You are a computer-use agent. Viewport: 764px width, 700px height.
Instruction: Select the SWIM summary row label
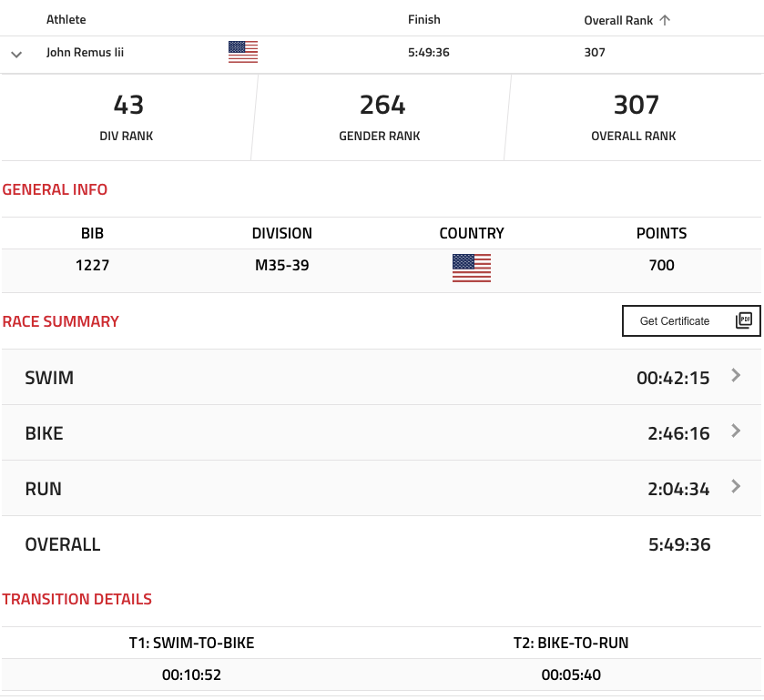[50, 378]
